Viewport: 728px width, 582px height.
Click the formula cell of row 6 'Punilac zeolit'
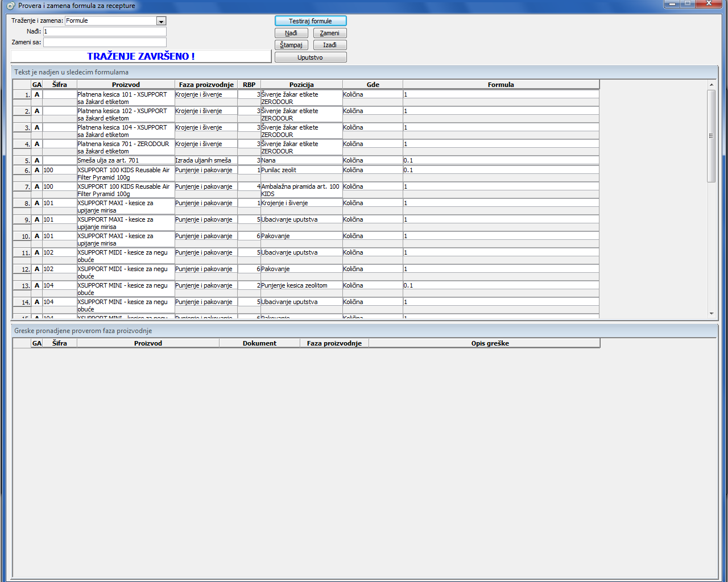tap(500, 171)
